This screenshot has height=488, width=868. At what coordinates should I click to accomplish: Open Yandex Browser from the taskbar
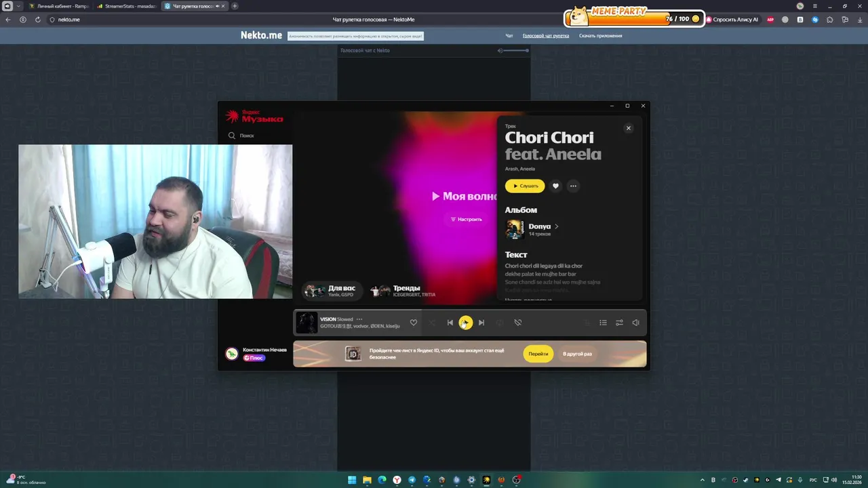pos(397,480)
